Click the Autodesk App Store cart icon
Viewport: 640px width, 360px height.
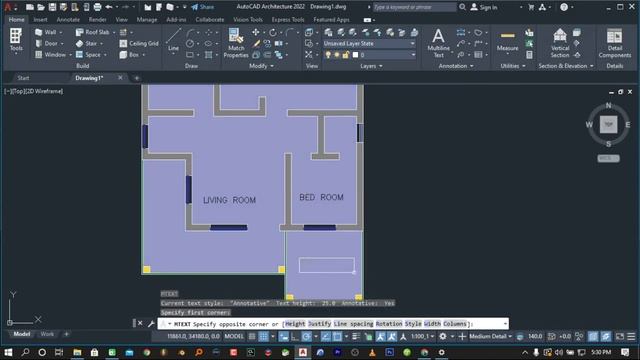point(531,7)
